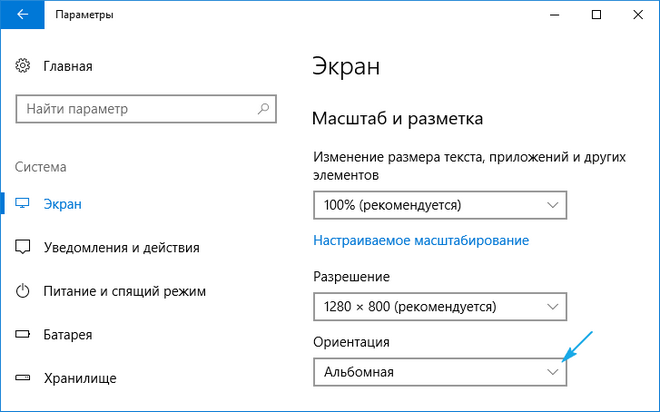The width and height of the screenshot is (660, 412).
Task: Go to Главная settings home
Action: coord(68,66)
